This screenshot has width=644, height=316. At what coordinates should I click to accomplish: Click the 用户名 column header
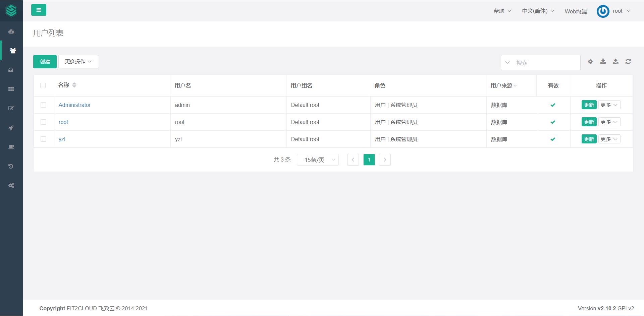pos(183,85)
